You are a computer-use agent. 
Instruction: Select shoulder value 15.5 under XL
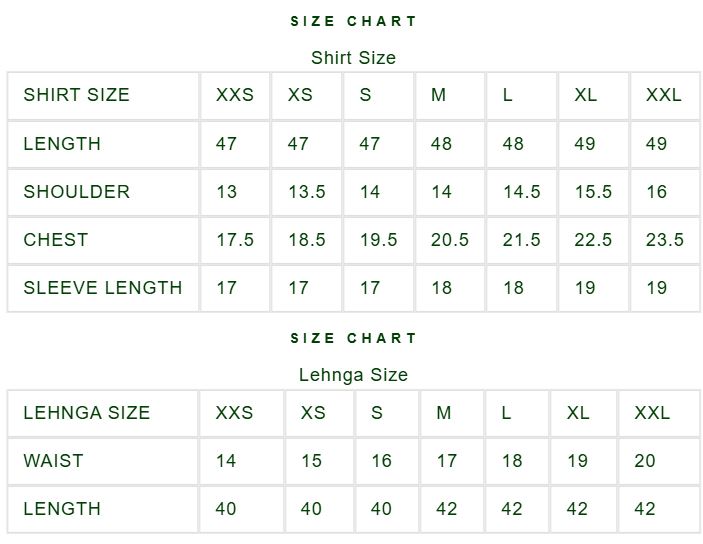pos(593,192)
